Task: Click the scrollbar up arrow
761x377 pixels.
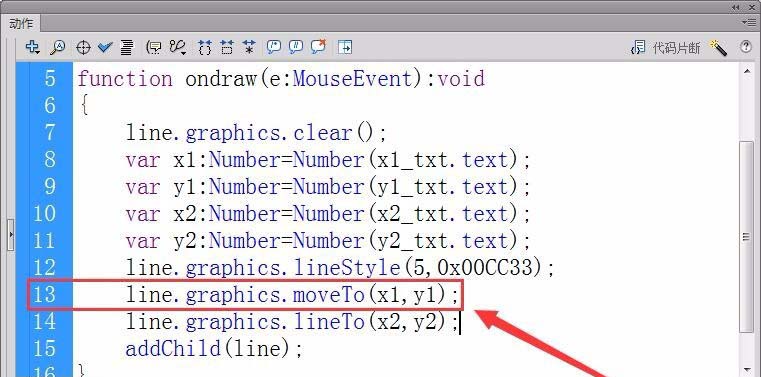Action: [746, 72]
